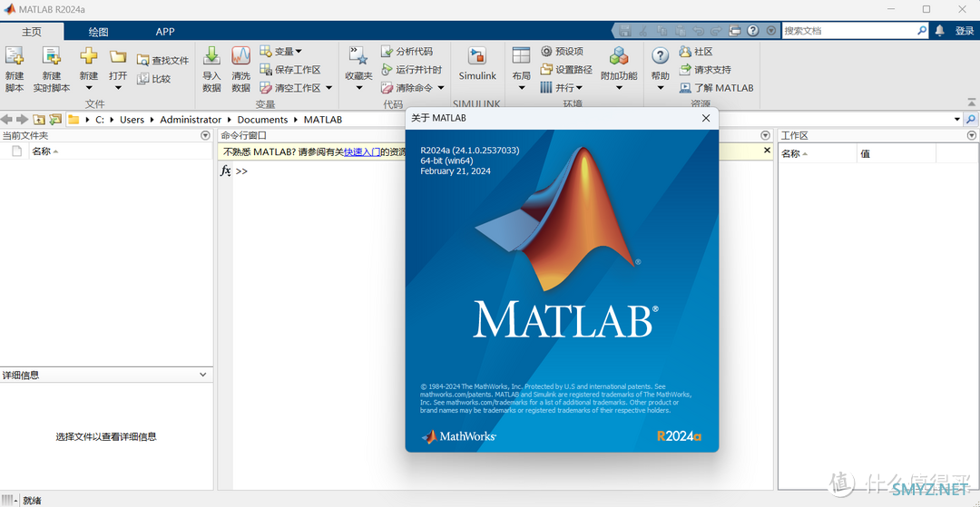Click the undo arrow in quick access toolbar
This screenshot has width=980, height=507.
tap(699, 30)
